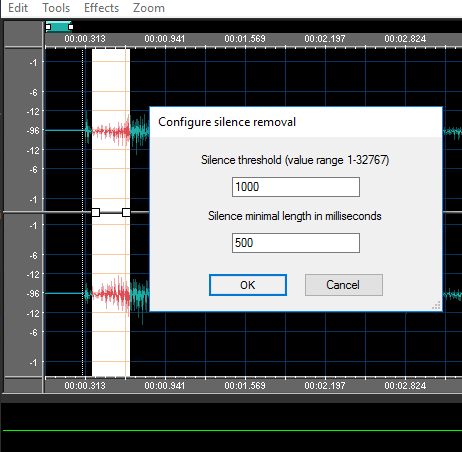Click top ruler at 00:02.197 mark
The height and width of the screenshot is (452, 462).
point(325,39)
